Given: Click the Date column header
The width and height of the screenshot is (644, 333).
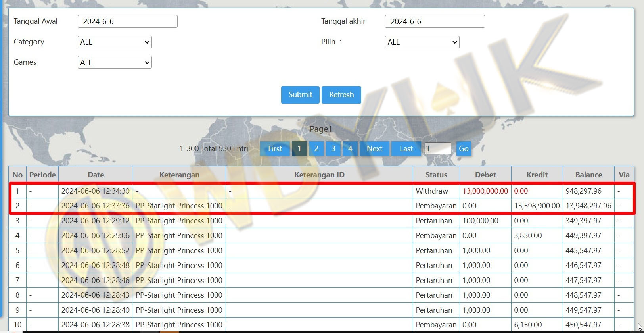Looking at the screenshot, I should (x=96, y=175).
